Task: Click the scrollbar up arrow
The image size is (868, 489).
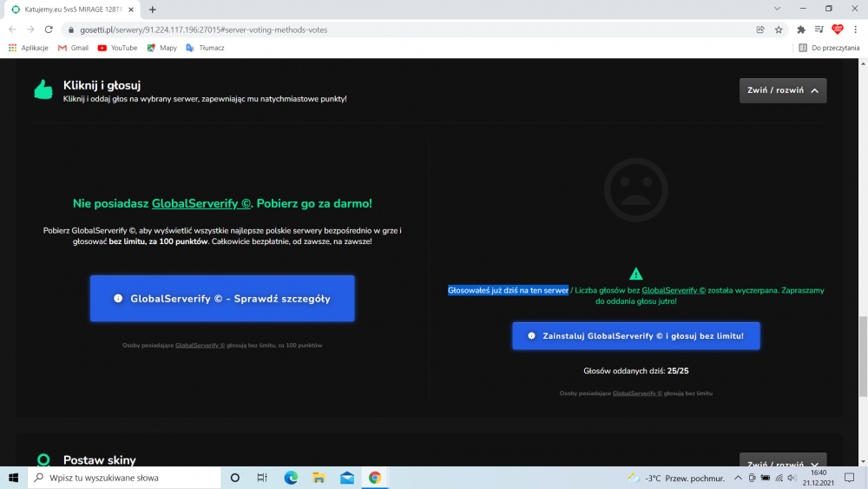Action: pos(863,63)
